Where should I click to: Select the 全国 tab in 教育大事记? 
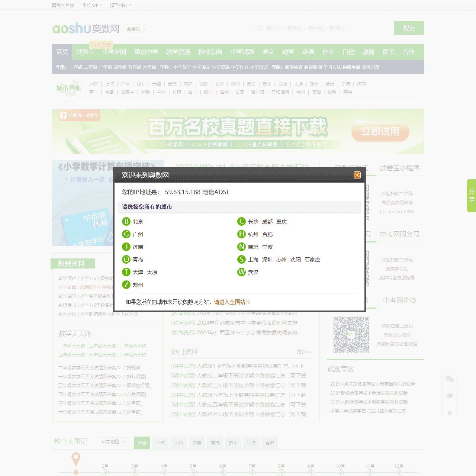tap(142, 443)
